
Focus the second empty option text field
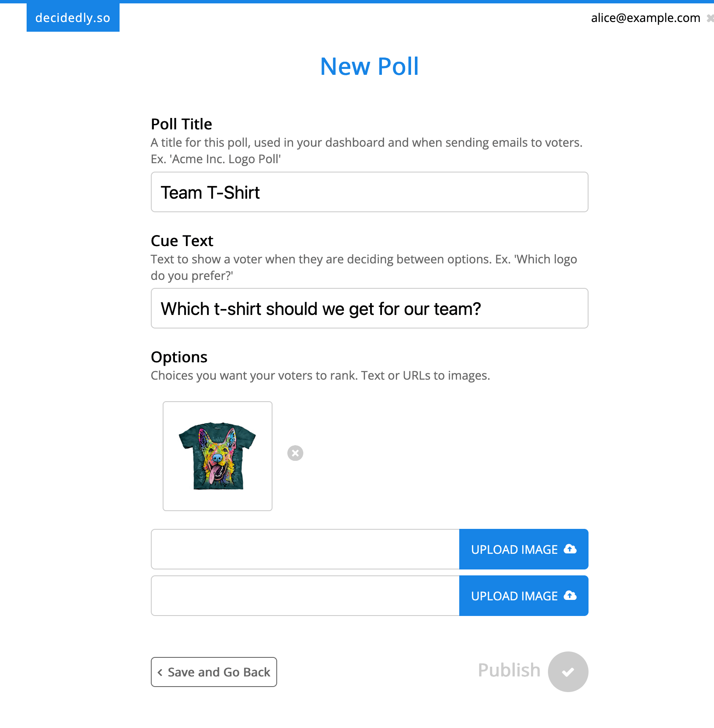pos(305,596)
